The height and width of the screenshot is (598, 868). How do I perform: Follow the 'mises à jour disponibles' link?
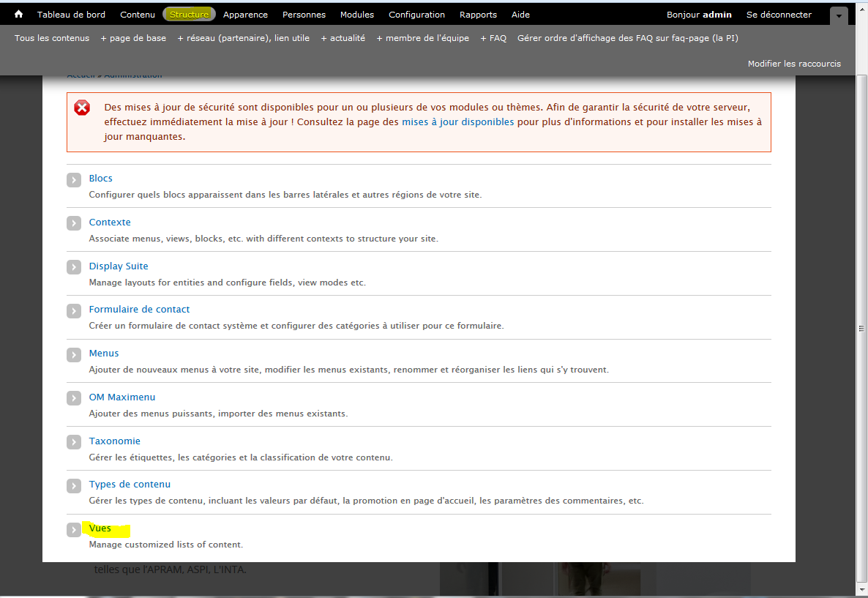(x=457, y=122)
